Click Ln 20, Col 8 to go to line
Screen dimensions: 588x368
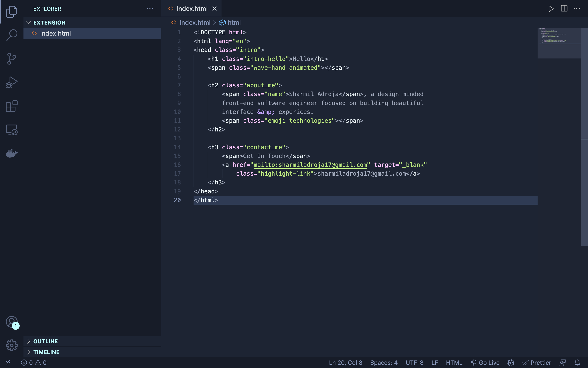tap(345, 363)
